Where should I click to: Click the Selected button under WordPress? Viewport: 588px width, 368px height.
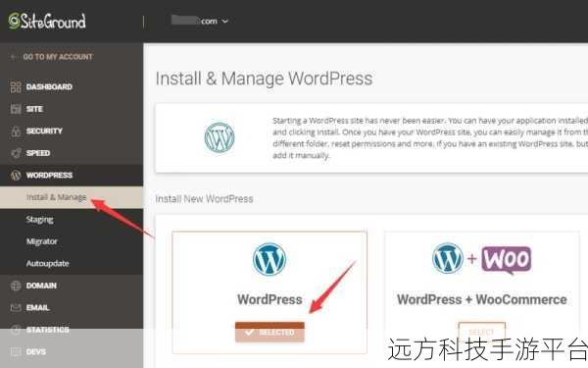269,332
